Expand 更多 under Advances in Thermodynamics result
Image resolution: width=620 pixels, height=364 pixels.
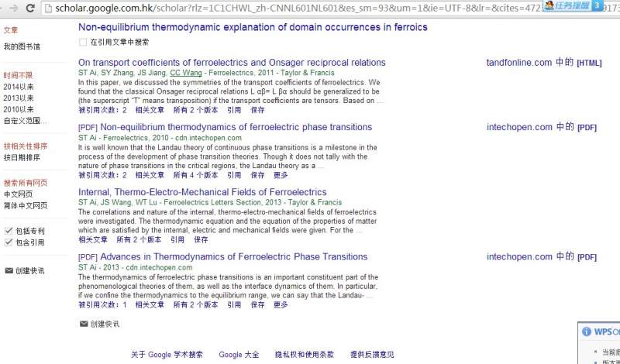[281, 304]
